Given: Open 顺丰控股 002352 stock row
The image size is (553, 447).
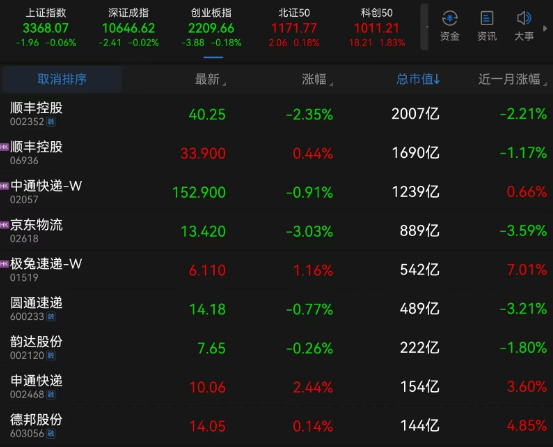Looking at the screenshot, I should coord(276,114).
